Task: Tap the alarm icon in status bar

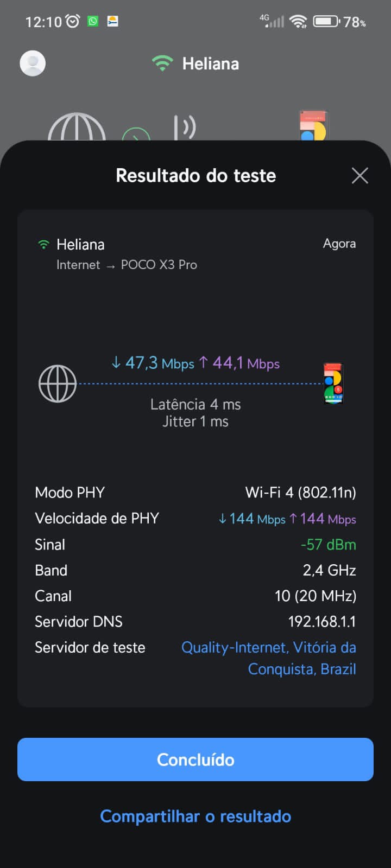Action: coord(72,21)
